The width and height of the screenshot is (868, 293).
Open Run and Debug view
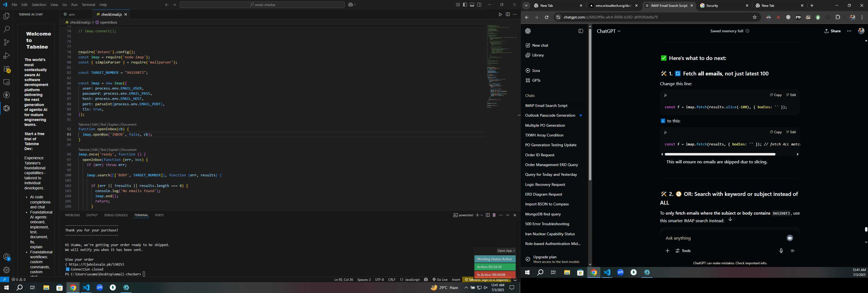coord(7,56)
